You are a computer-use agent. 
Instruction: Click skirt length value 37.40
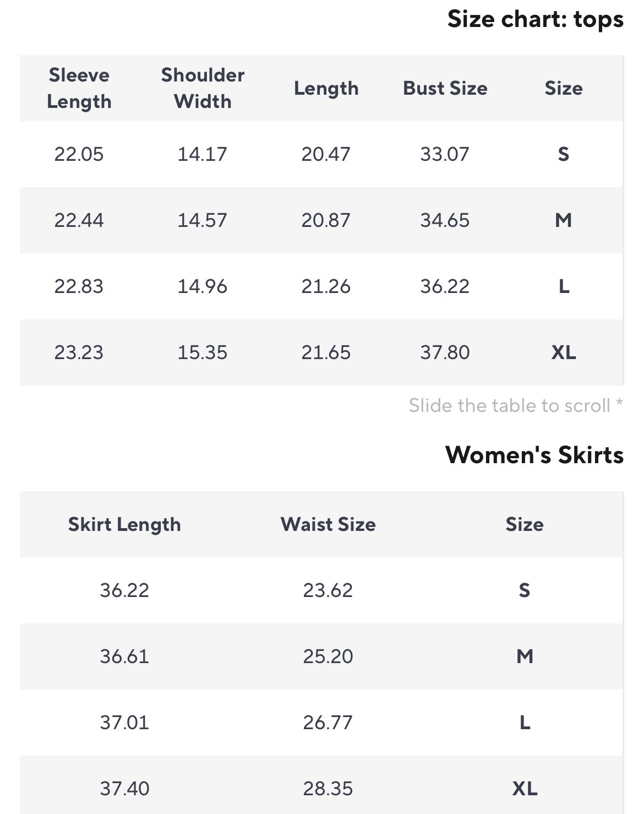[x=124, y=789]
